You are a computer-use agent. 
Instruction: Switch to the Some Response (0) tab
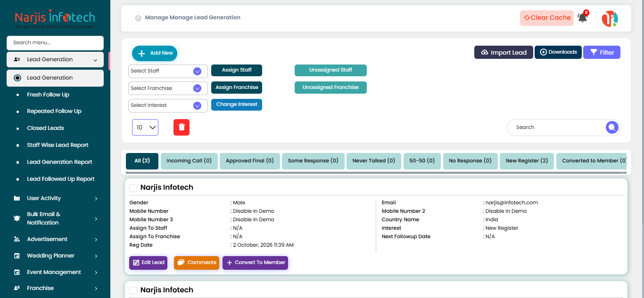click(x=313, y=161)
